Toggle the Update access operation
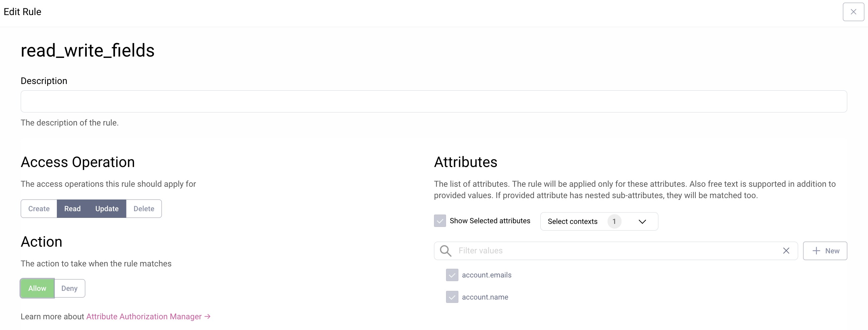This screenshot has width=868, height=330. coord(107,209)
